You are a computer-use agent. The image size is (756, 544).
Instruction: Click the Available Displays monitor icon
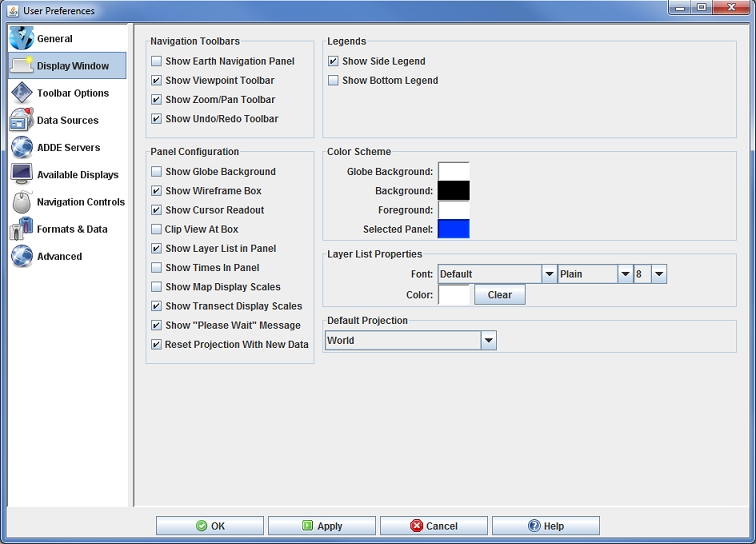tap(22, 174)
